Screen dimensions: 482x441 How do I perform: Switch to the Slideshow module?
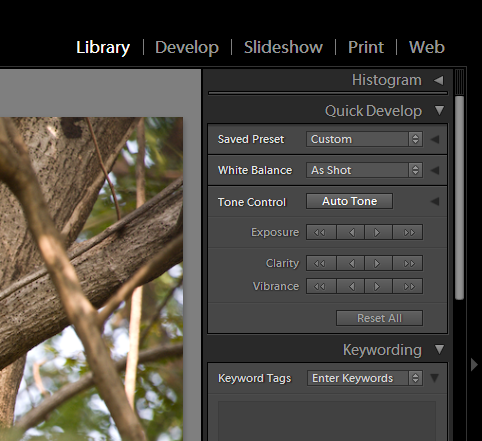[283, 47]
